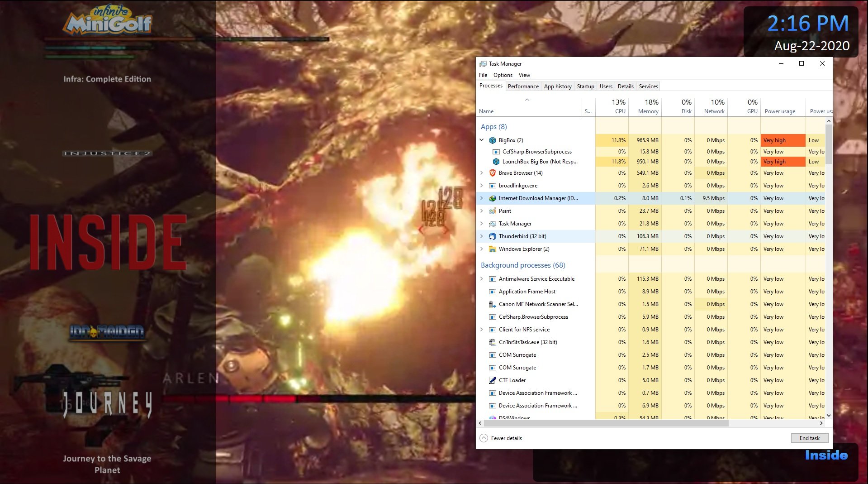Click the Client for NFS service icon

click(x=493, y=330)
